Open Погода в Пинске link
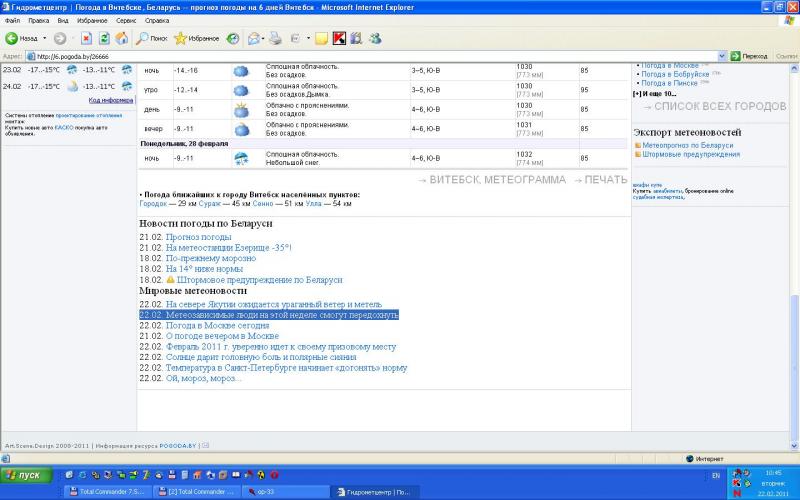800x500 pixels. coord(669,83)
